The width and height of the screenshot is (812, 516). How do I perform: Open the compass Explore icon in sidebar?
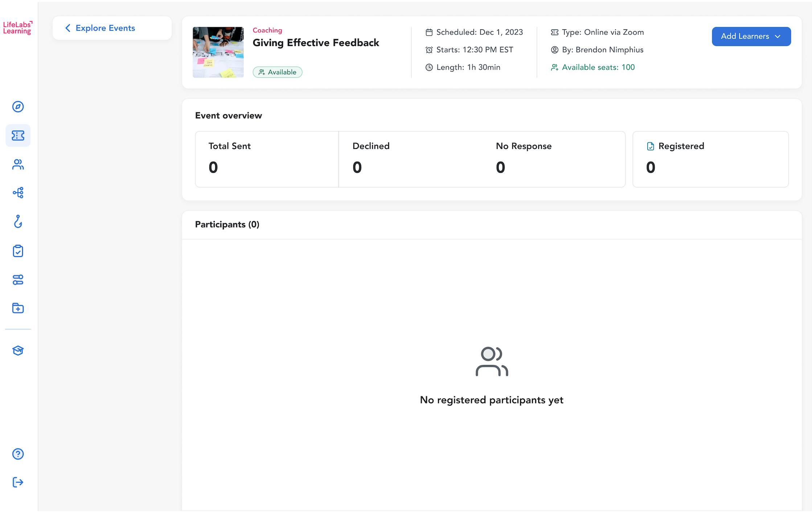point(18,107)
